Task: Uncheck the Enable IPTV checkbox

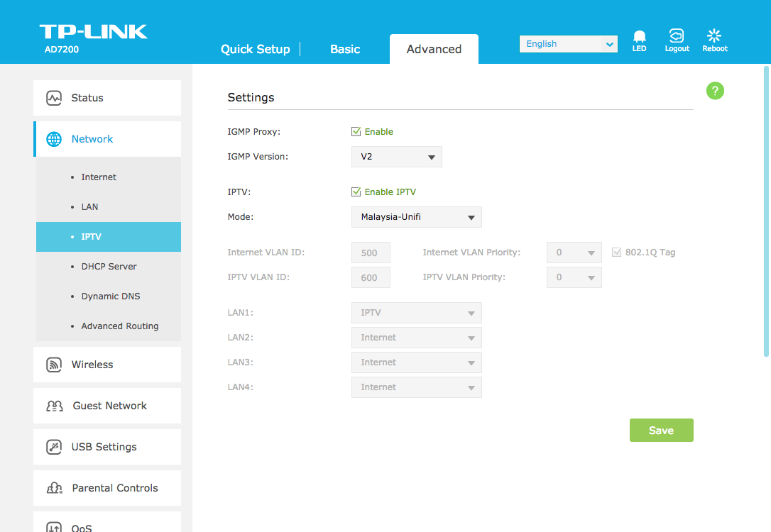Action: (x=356, y=192)
